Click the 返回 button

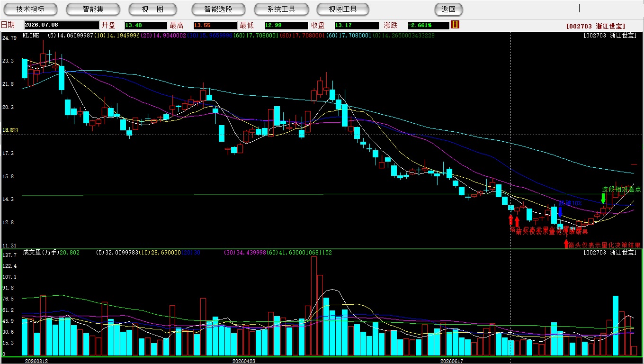point(448,9)
